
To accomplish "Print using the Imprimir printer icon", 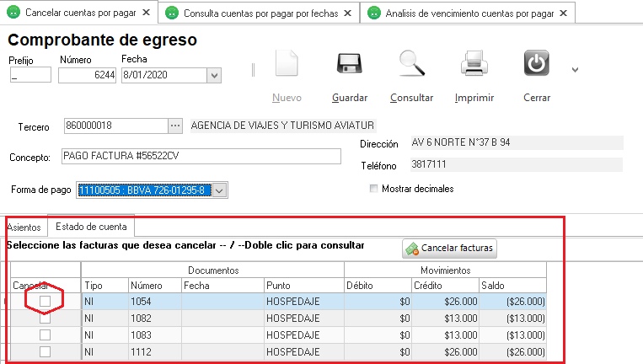I will (474, 63).
